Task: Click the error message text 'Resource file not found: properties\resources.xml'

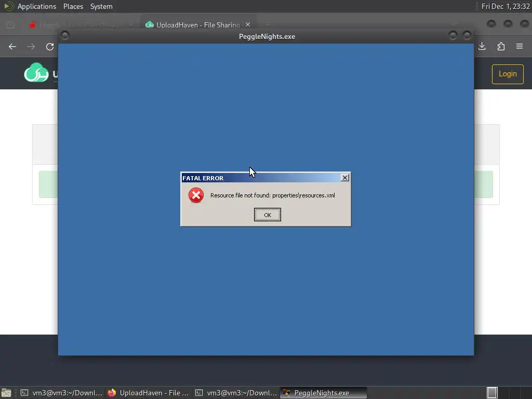Action: tap(272, 195)
